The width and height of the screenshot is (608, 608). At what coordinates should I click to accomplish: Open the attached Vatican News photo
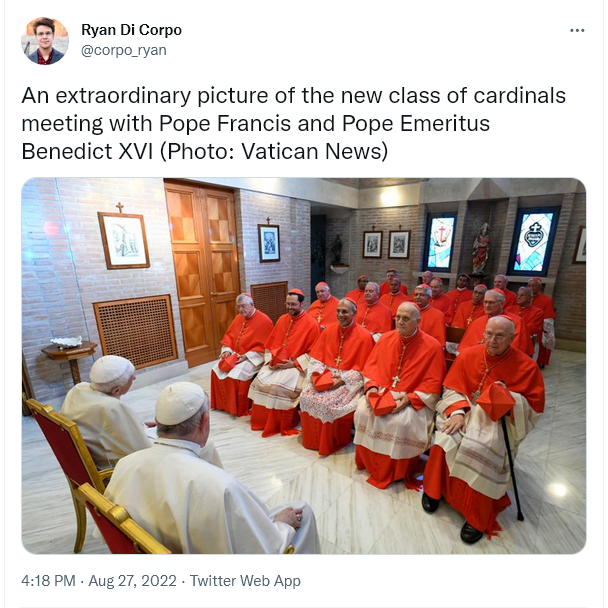click(x=304, y=366)
